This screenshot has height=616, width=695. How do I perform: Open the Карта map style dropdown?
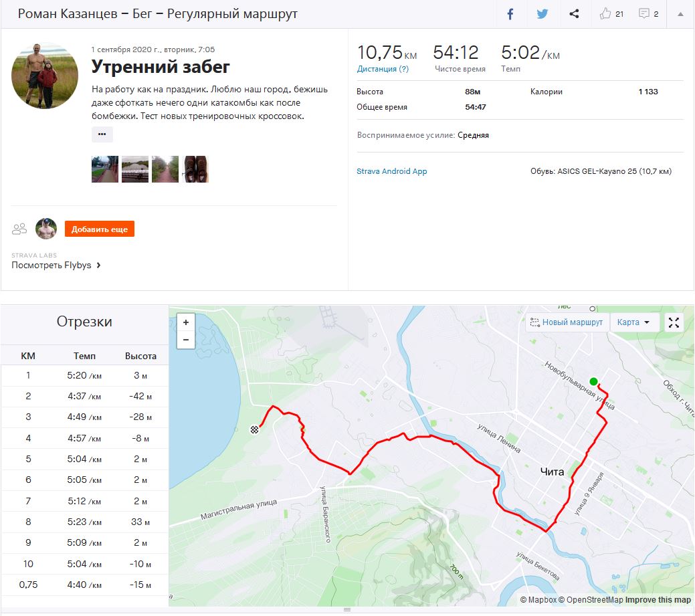tap(634, 322)
